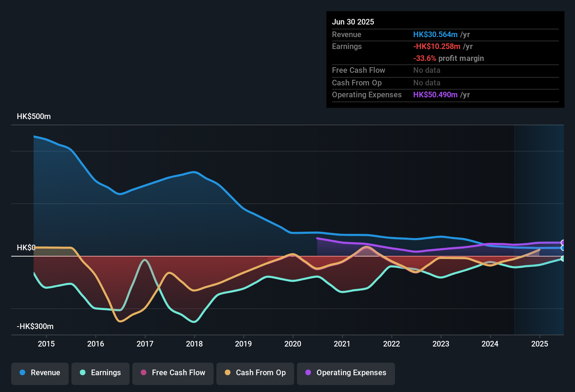This screenshot has width=575, height=392.
Task: Toggle the Earnings series visibility
Action: point(101,373)
